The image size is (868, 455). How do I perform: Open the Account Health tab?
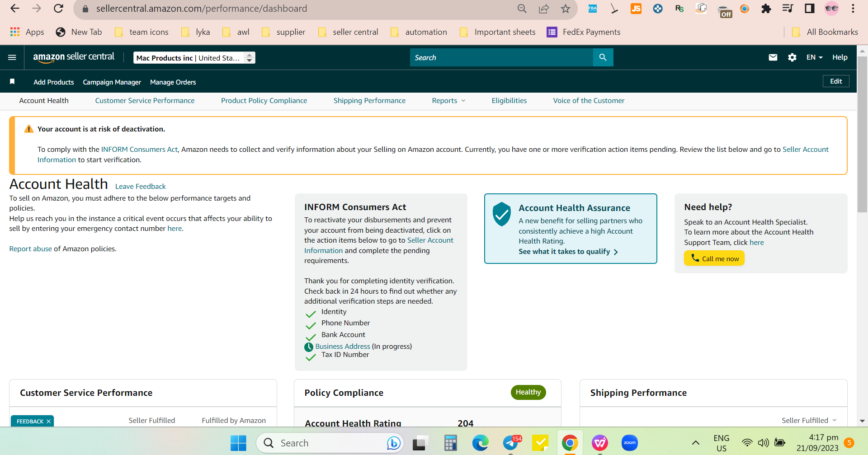pos(44,101)
